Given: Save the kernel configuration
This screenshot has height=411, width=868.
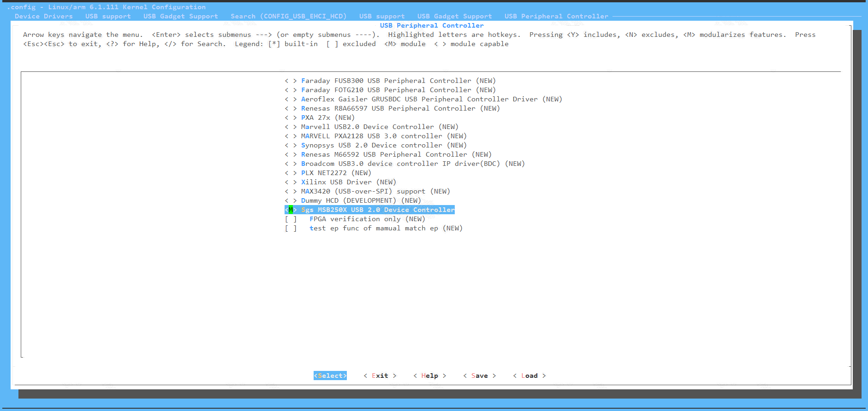Looking at the screenshot, I should [x=480, y=376].
